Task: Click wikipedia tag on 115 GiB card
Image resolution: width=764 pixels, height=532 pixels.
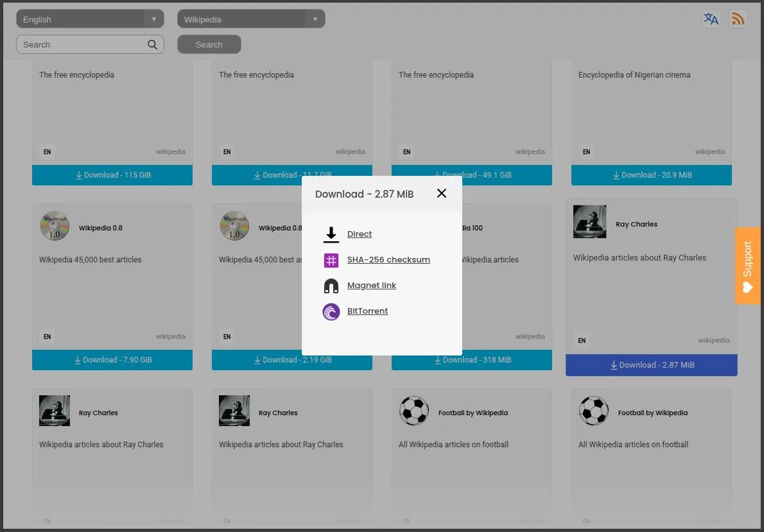Action: pyautogui.click(x=171, y=151)
